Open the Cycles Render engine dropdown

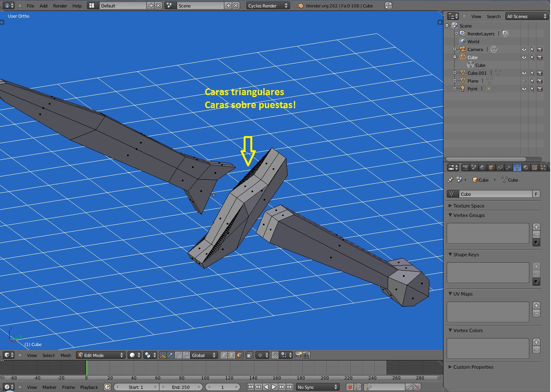[268, 6]
